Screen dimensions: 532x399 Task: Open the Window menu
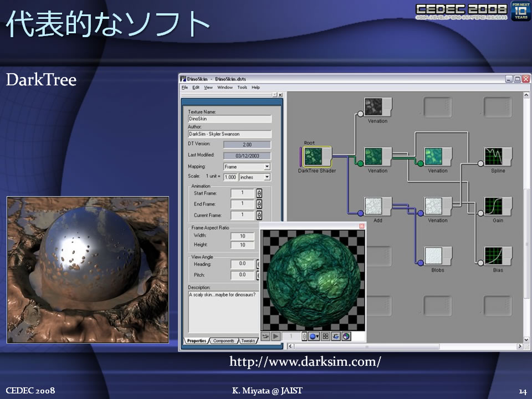coord(225,88)
